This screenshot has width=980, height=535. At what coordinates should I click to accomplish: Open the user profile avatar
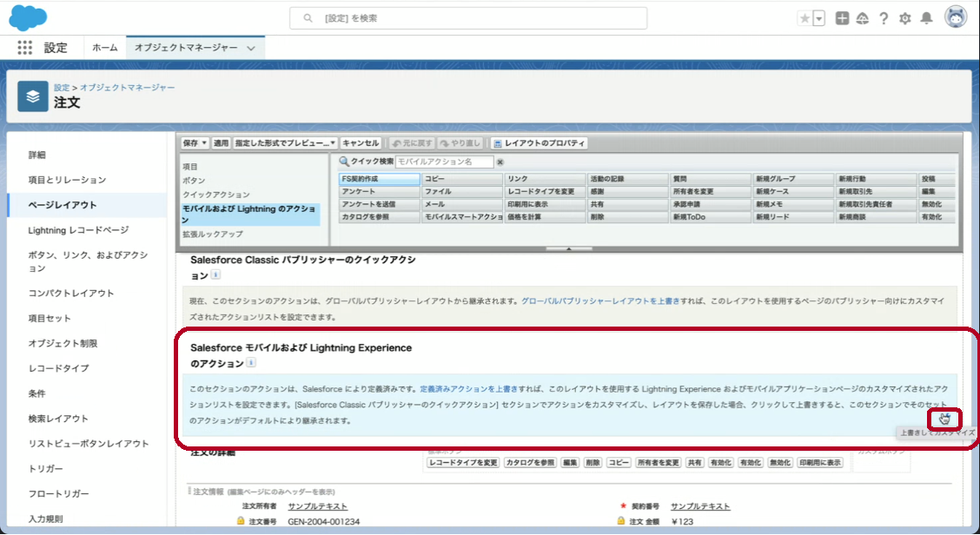point(956,17)
